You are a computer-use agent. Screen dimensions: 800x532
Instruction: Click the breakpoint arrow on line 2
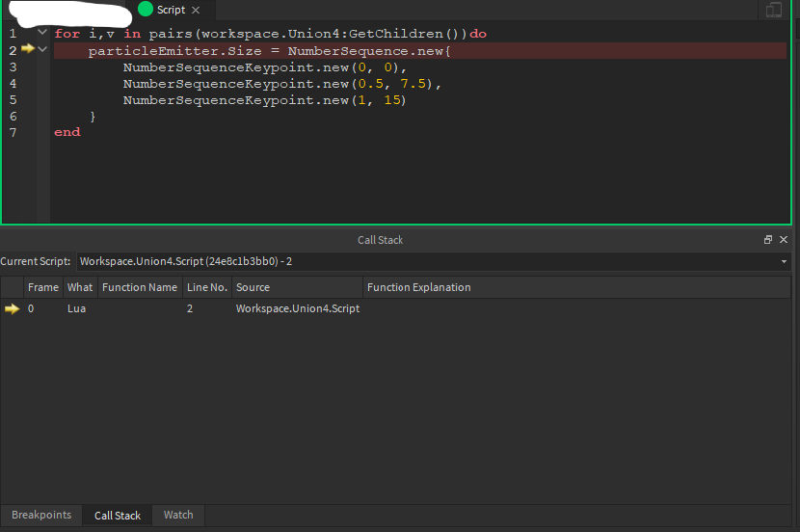coord(28,49)
